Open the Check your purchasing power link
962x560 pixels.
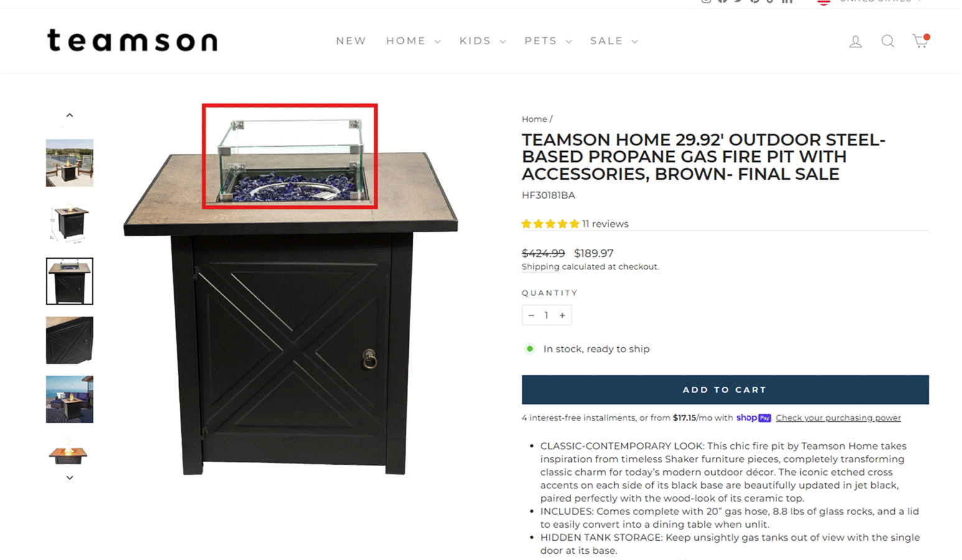(838, 418)
